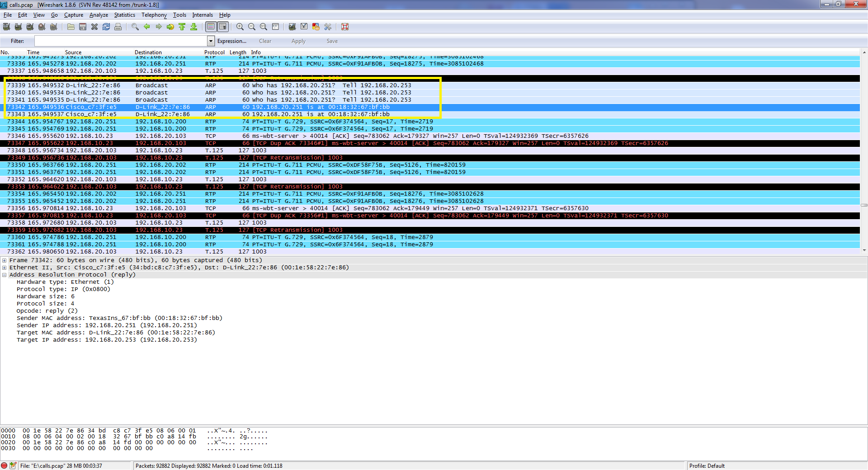
Task: Collapse the Address Resolution Protocol section
Action: coord(4,275)
